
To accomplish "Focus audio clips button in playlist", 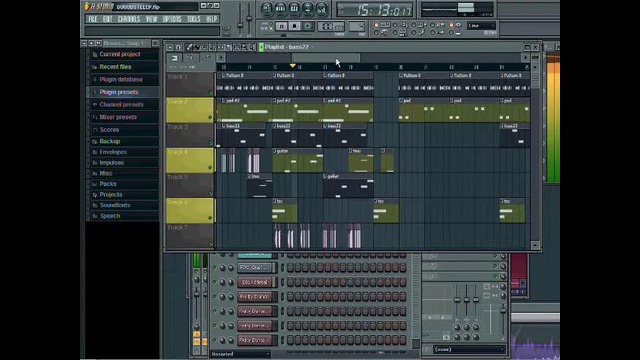I will [x=190, y=58].
